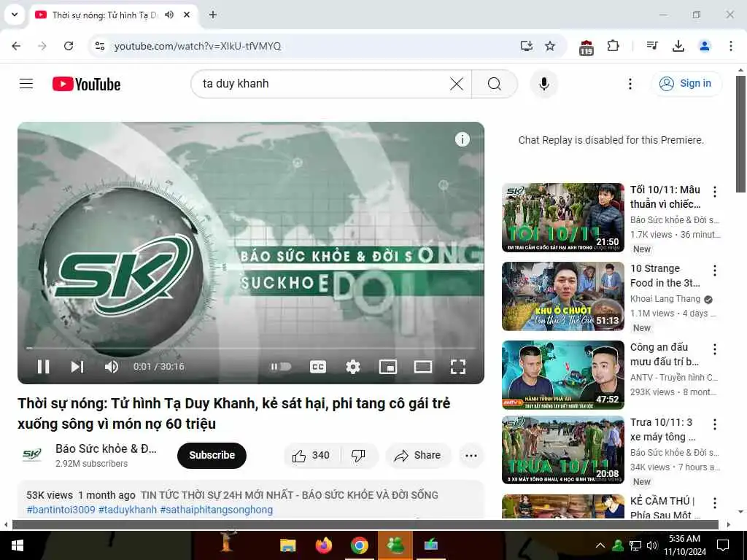
Task: Open Chrome three-dot menu
Action: click(x=730, y=46)
